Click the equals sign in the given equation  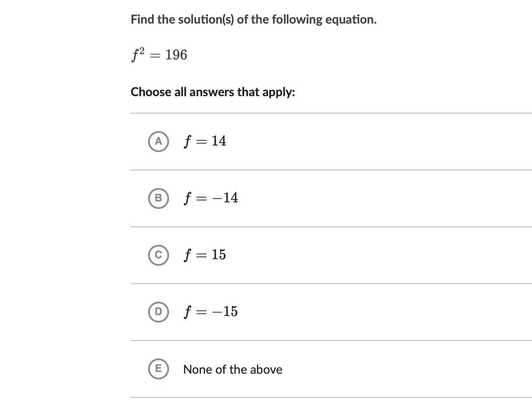pyautogui.click(x=155, y=56)
